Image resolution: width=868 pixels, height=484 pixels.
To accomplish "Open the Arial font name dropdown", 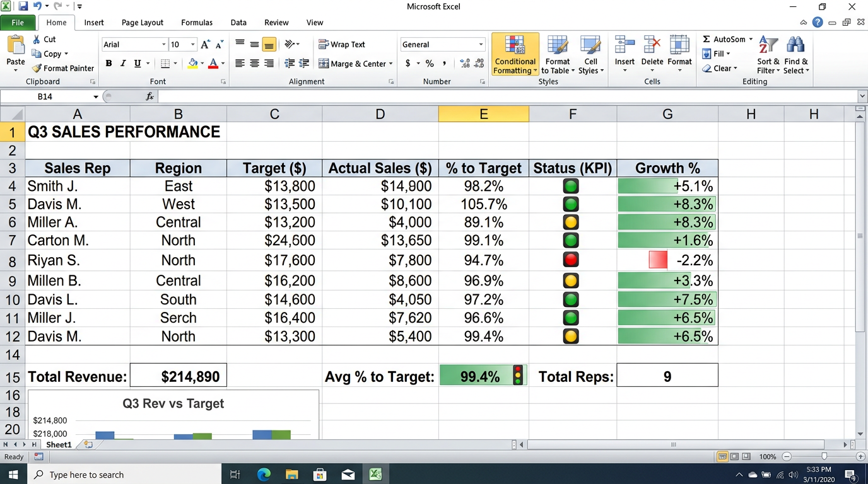I will [164, 45].
